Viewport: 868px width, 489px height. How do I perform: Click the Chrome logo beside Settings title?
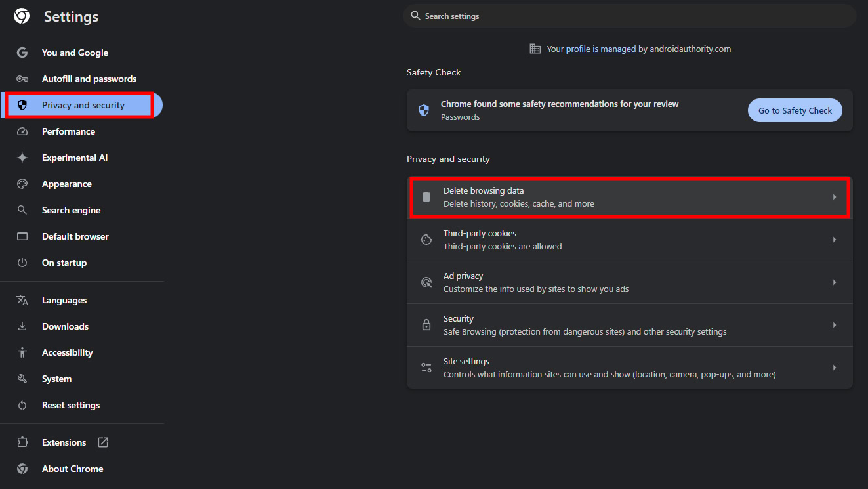pyautogui.click(x=22, y=16)
